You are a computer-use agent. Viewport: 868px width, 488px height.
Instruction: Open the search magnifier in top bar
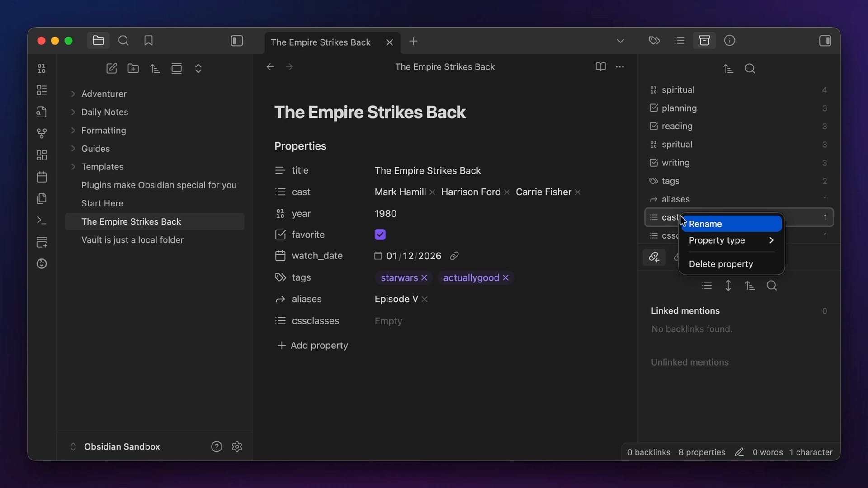(123, 41)
